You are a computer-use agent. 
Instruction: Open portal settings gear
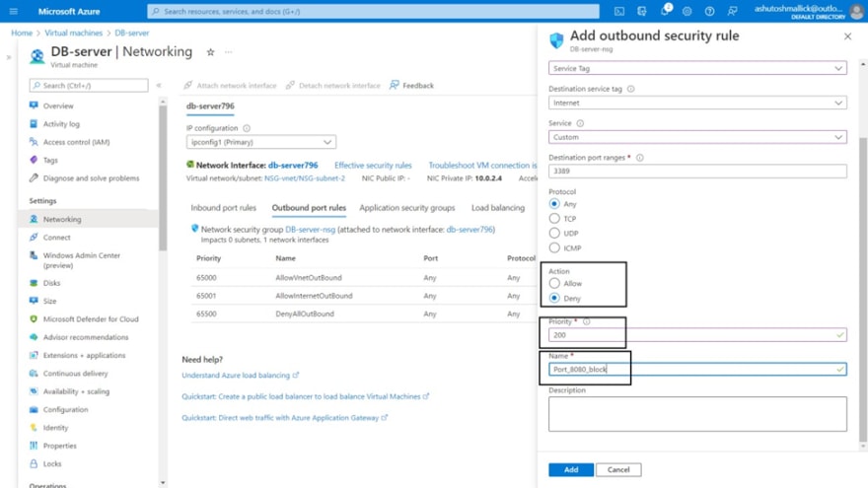[687, 11]
